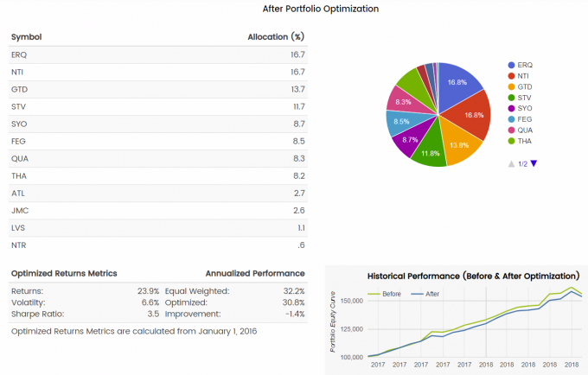588x375 pixels.
Task: Click the legend page indicator 1/2
Action: click(x=523, y=164)
